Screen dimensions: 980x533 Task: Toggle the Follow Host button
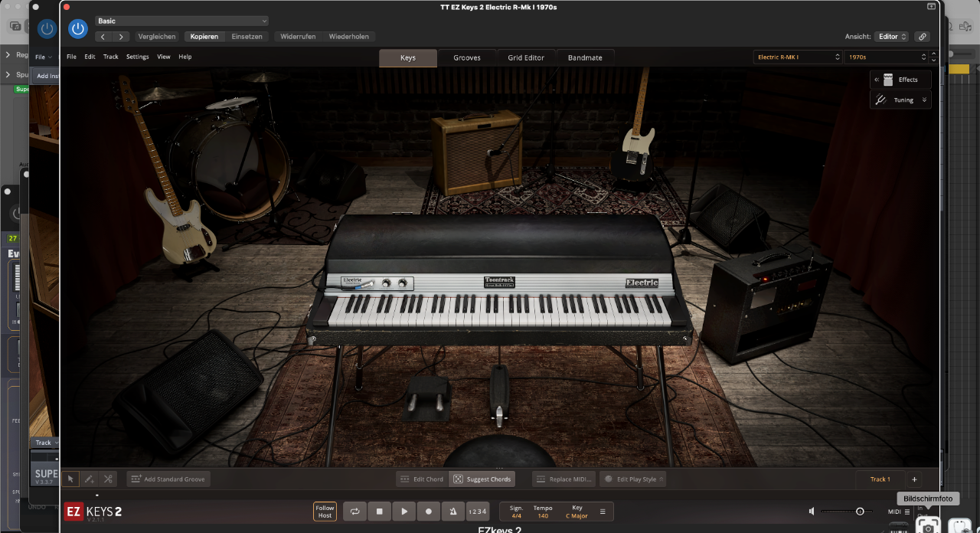pyautogui.click(x=325, y=512)
